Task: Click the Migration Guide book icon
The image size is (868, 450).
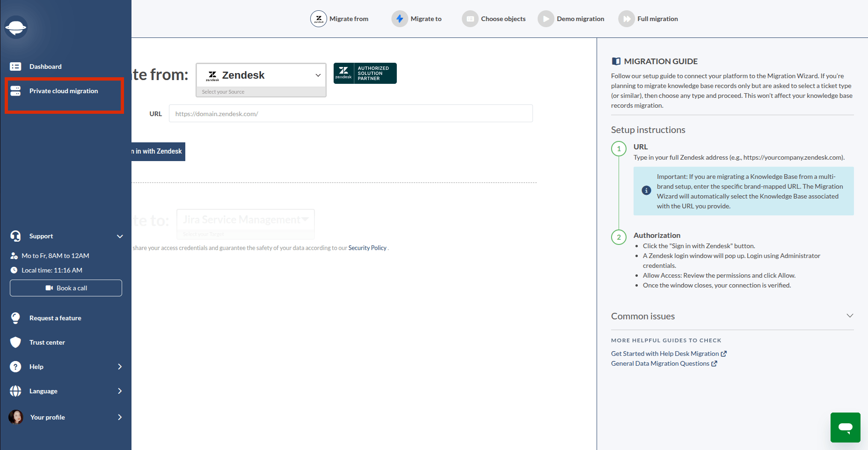Action: 616,61
